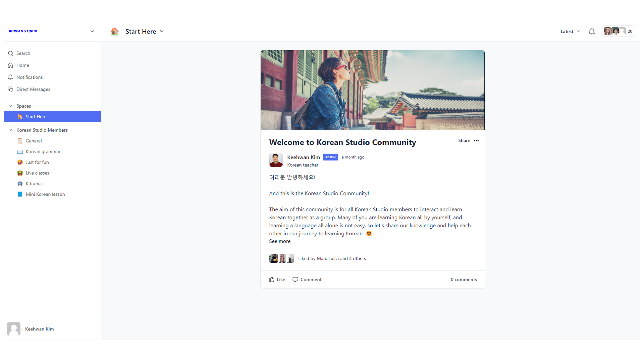Click the Notifications bell icon in sidebar
The height and width of the screenshot is (362, 644).
coord(11,77)
